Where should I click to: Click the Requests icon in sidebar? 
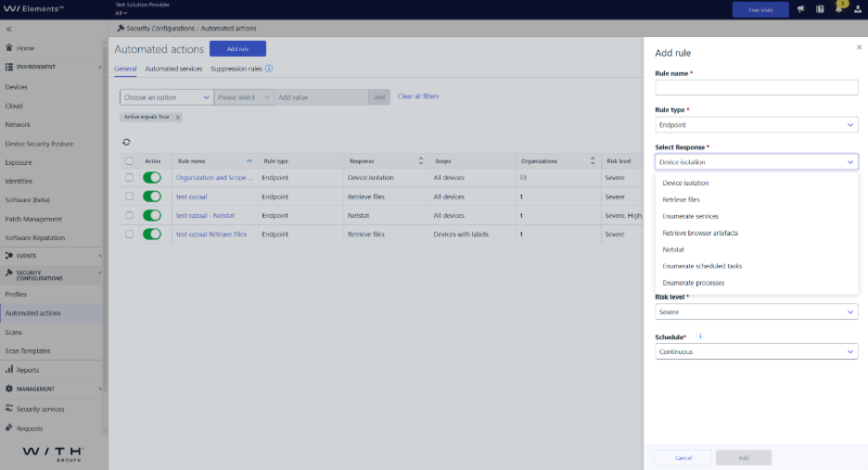[9, 428]
